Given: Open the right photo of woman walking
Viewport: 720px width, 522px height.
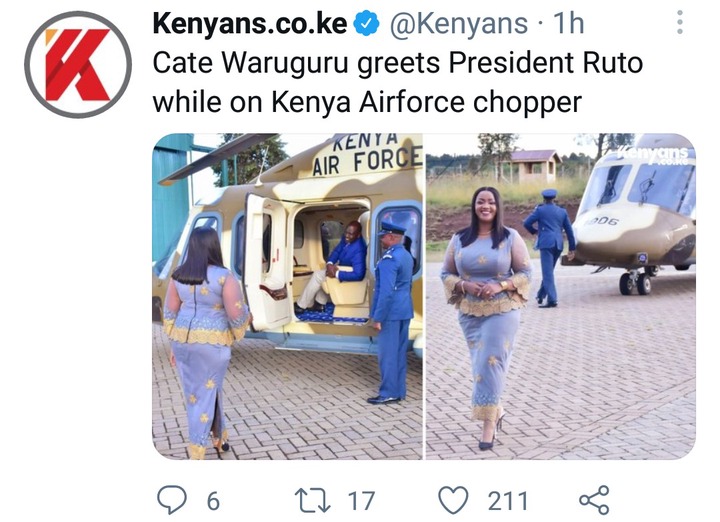Looking at the screenshot, I should (x=561, y=296).
